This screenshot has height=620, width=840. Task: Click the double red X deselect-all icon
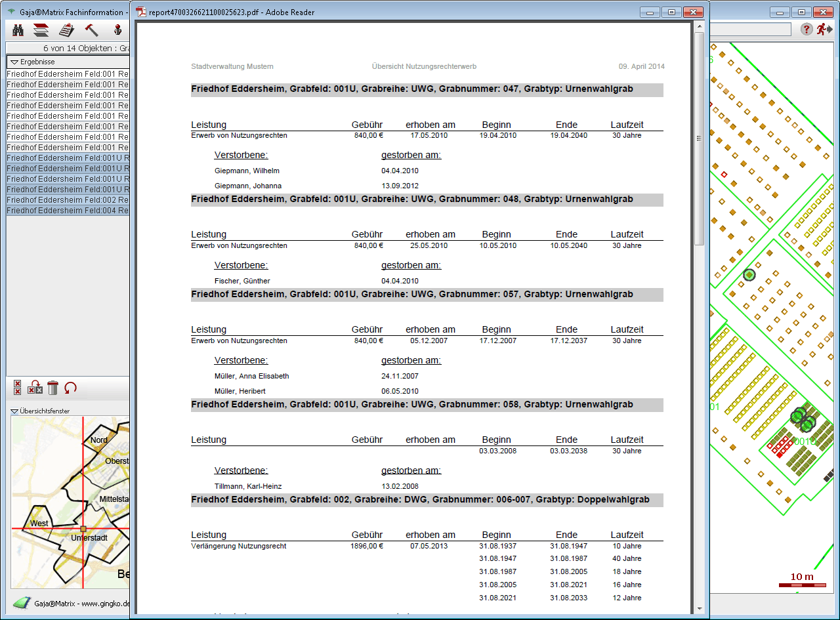(18, 388)
